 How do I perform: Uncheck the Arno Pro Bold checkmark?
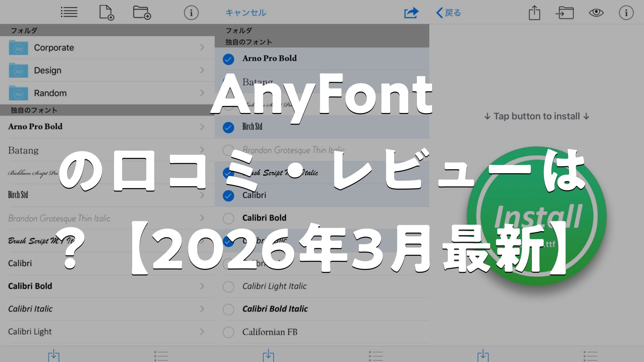coord(228,59)
